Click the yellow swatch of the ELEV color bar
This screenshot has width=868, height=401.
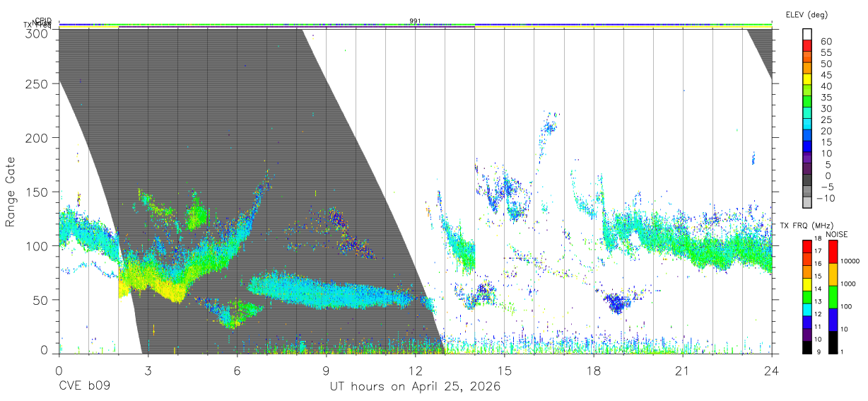(x=807, y=79)
